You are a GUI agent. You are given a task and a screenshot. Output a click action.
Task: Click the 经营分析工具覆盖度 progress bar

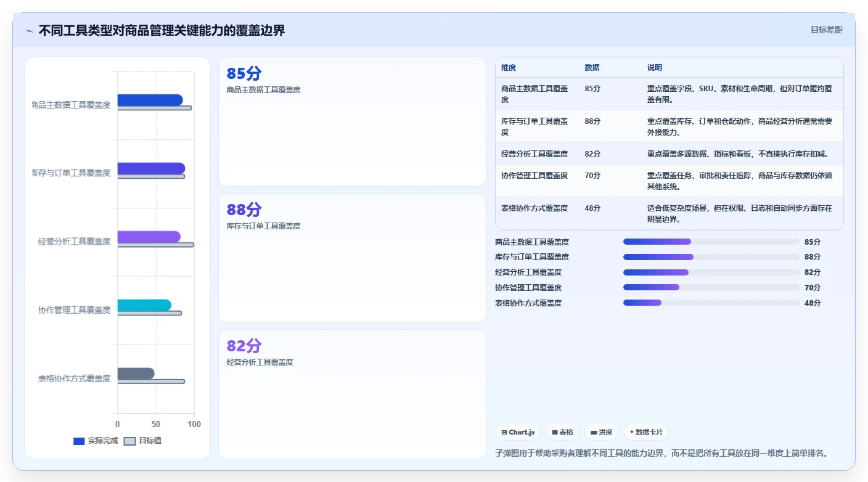point(711,272)
